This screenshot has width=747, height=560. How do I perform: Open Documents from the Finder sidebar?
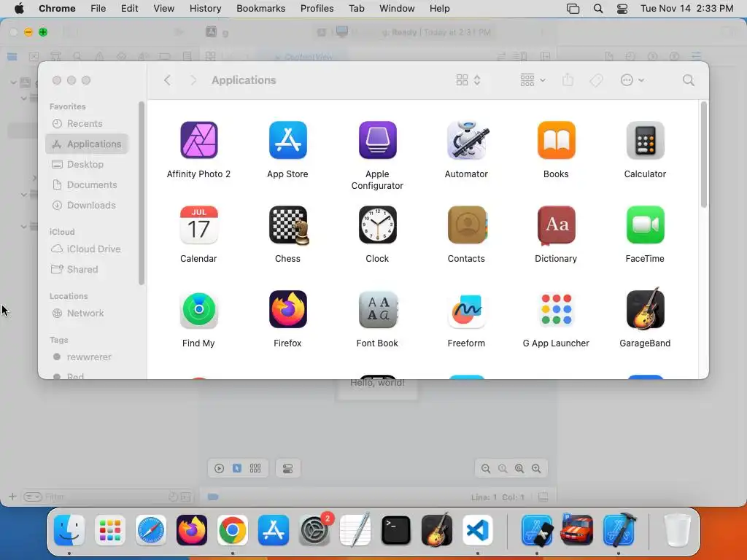coord(87,184)
